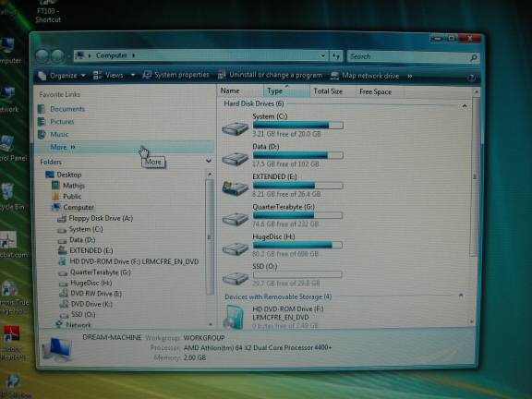
Task: Click HD DVD-ROM Drive (F:) disc icon
Action: tap(235, 317)
